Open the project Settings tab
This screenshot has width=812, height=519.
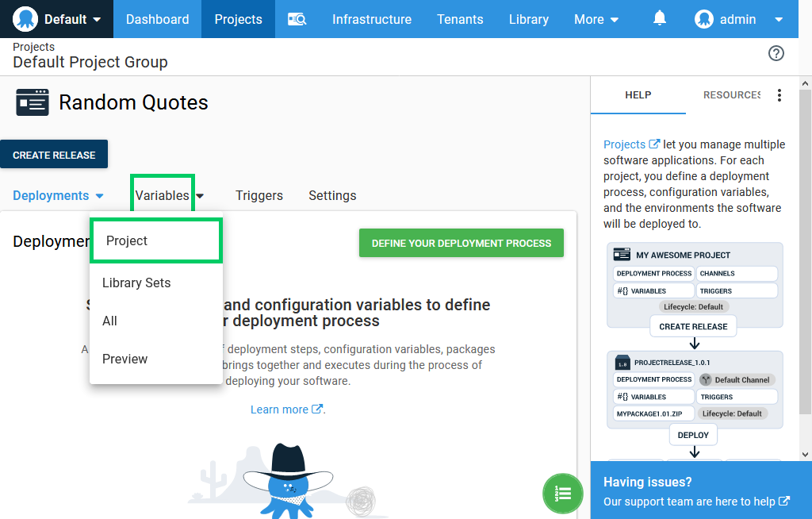(332, 195)
